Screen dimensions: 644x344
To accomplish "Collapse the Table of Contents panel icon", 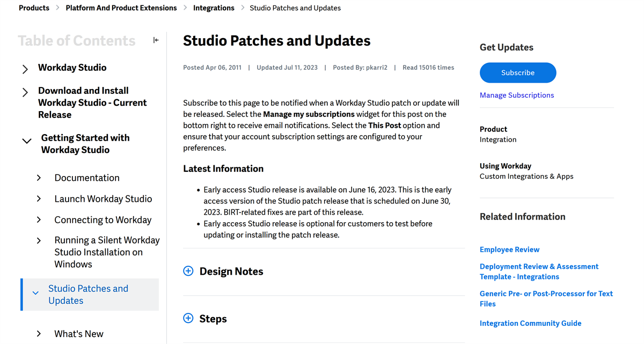I will [156, 40].
